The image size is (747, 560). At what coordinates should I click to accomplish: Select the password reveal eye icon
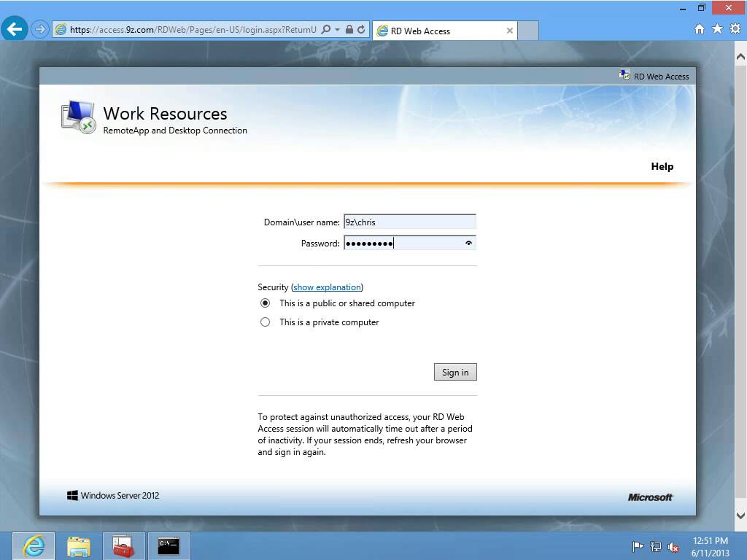pyautogui.click(x=469, y=241)
